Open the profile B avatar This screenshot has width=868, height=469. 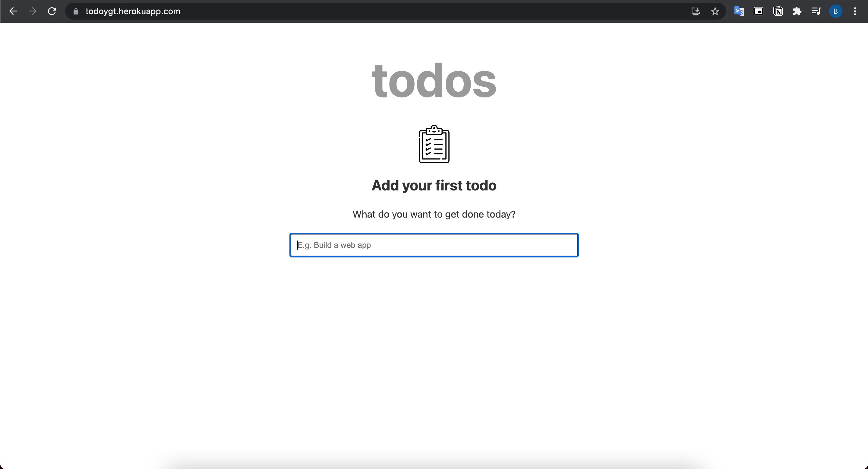click(x=836, y=11)
